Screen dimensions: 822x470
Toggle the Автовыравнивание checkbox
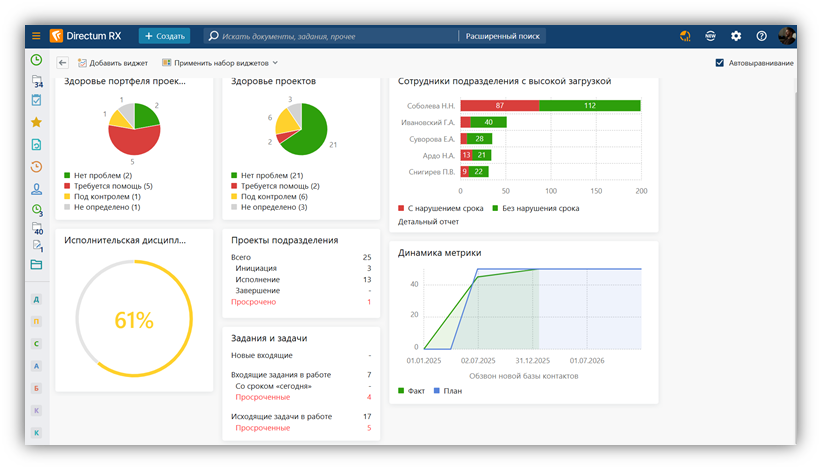coord(720,63)
